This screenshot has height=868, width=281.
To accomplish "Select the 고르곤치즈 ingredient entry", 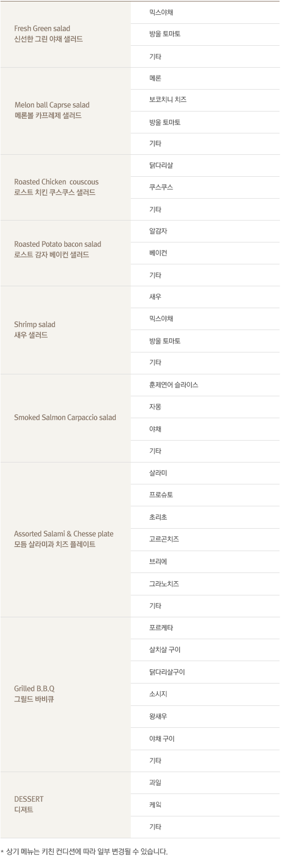I will click(164, 539).
